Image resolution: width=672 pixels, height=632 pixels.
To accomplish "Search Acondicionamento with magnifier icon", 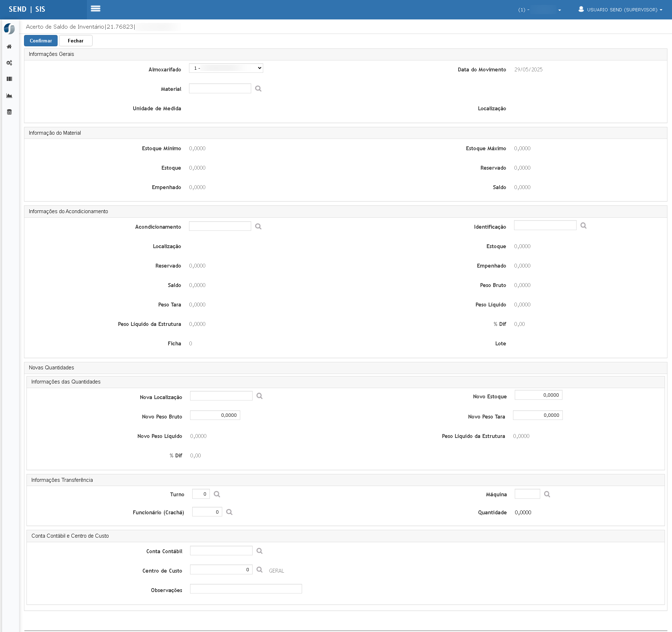I will pyautogui.click(x=258, y=227).
